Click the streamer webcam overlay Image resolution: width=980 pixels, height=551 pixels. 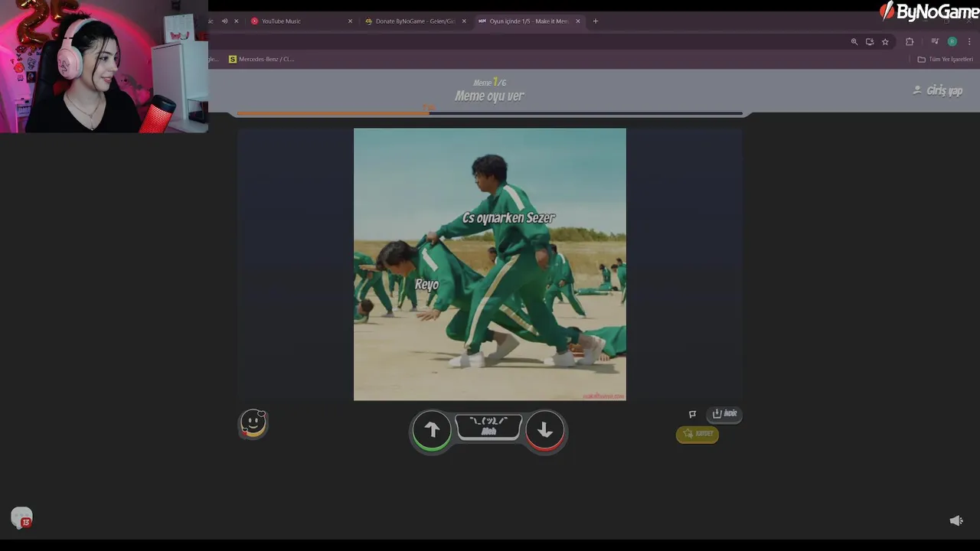[x=104, y=67]
